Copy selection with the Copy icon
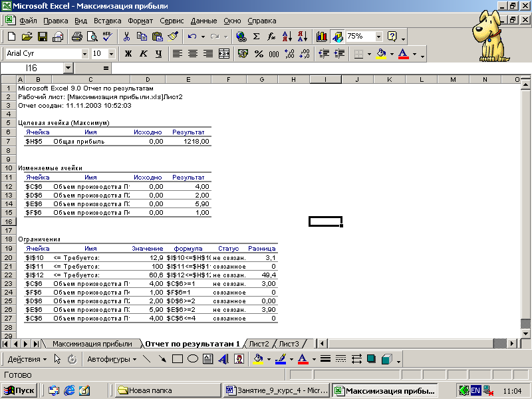 142,37
